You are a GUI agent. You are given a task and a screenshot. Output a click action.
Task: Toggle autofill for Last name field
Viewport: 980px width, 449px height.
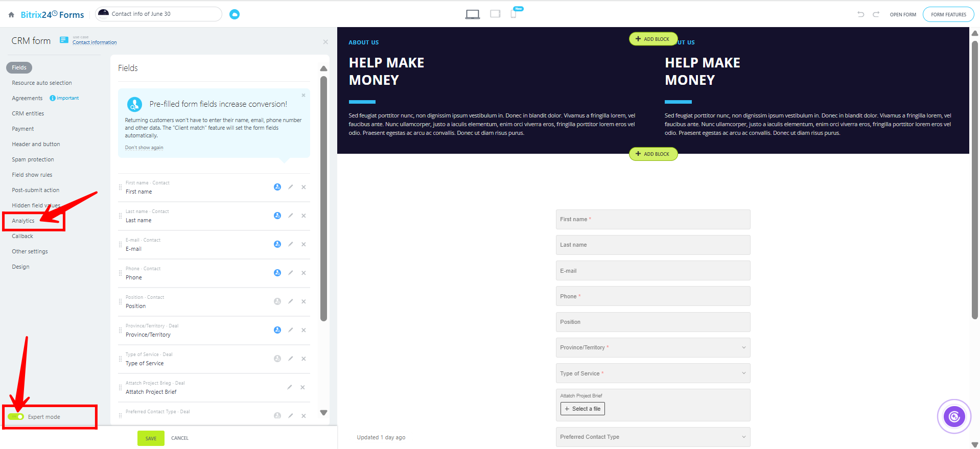[277, 216]
